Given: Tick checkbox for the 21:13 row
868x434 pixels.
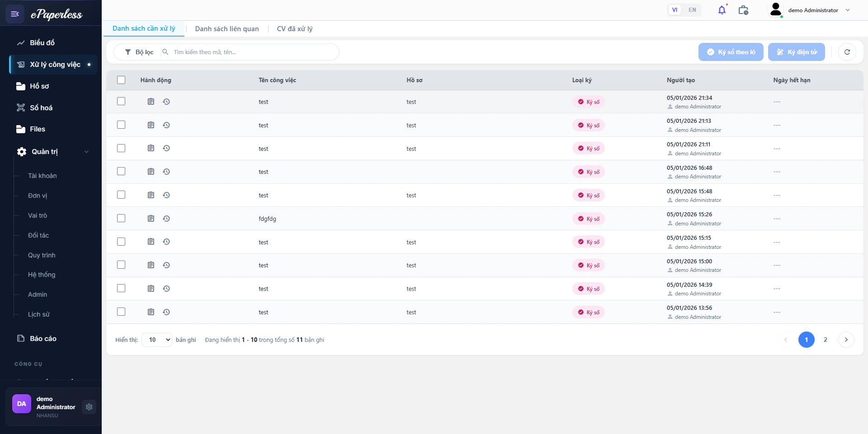Looking at the screenshot, I should point(121,125).
